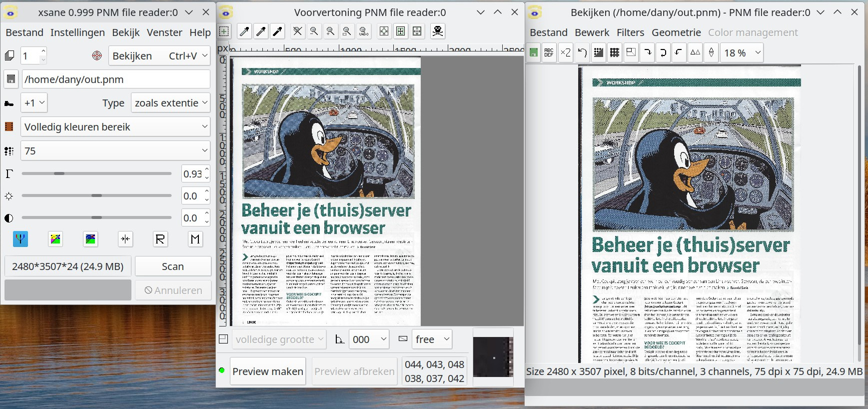The height and width of the screenshot is (409, 868).
Task: Open the Help menu
Action: pyautogui.click(x=200, y=32)
